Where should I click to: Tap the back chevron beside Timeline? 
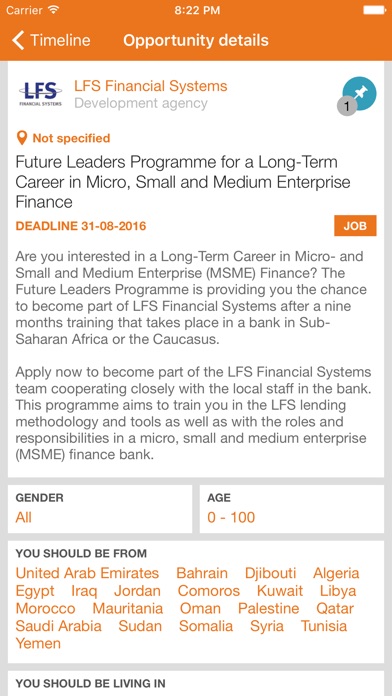18,40
